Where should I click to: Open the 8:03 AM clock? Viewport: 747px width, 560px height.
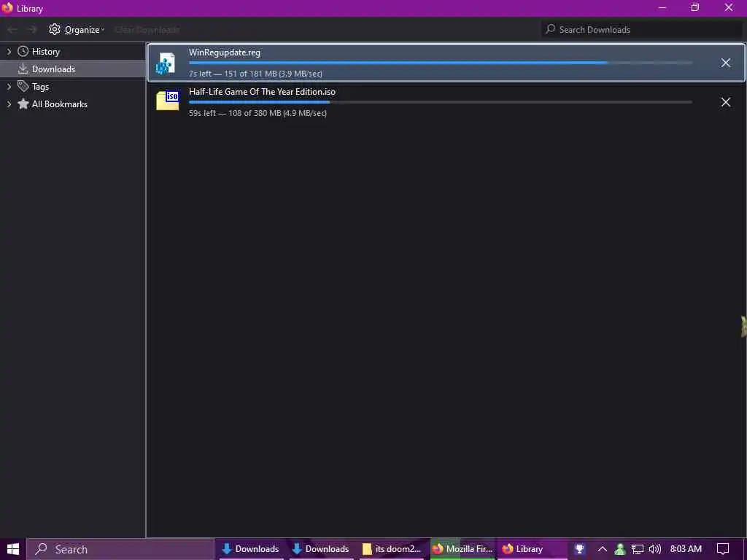(686, 549)
